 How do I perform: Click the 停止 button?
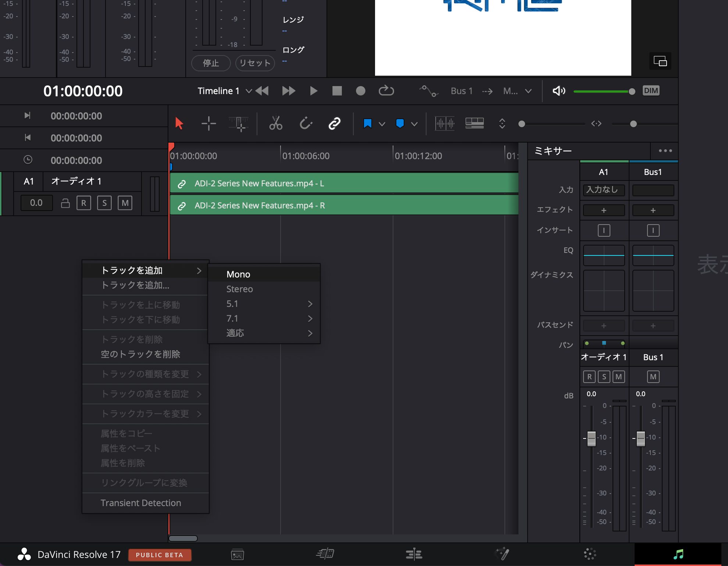(x=211, y=63)
